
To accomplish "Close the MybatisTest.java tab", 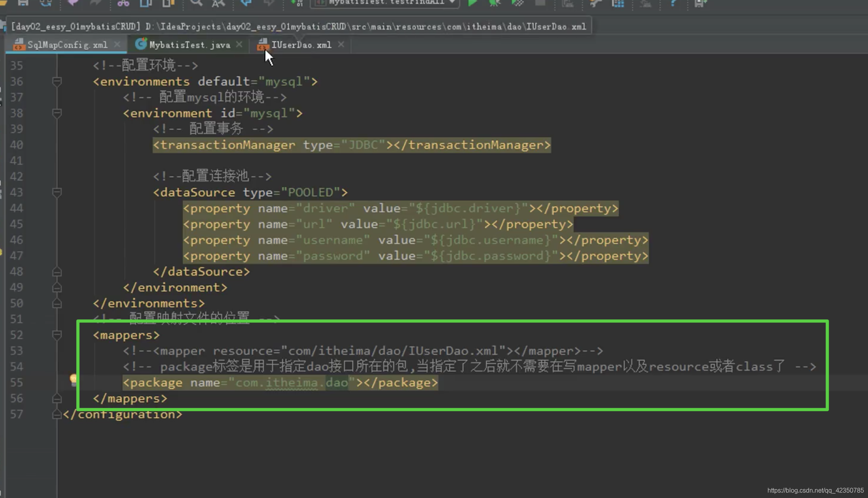I will (x=239, y=45).
